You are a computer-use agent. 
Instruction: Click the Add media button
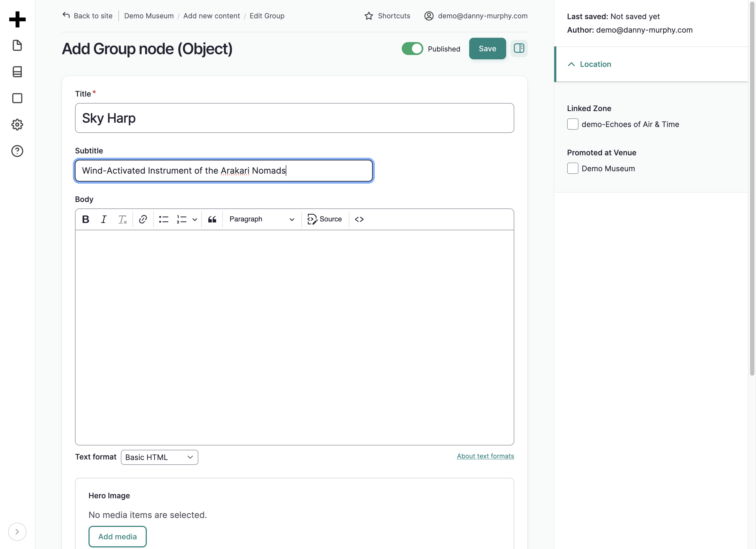click(117, 536)
